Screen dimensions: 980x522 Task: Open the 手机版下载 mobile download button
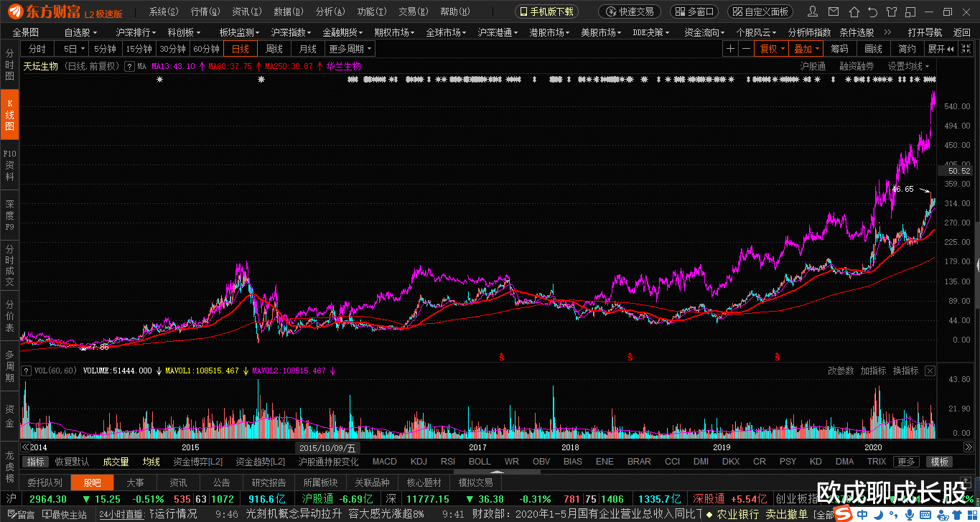pyautogui.click(x=547, y=12)
